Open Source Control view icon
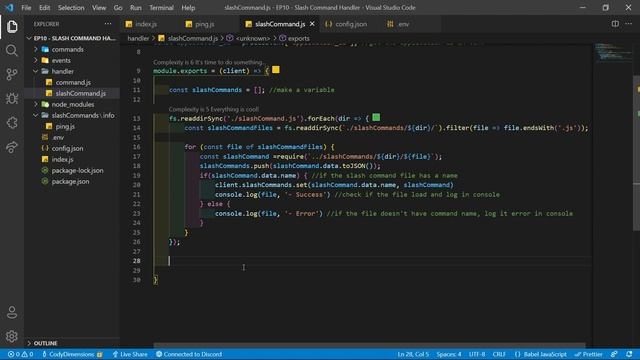The width and height of the screenshot is (640, 360). [12, 74]
